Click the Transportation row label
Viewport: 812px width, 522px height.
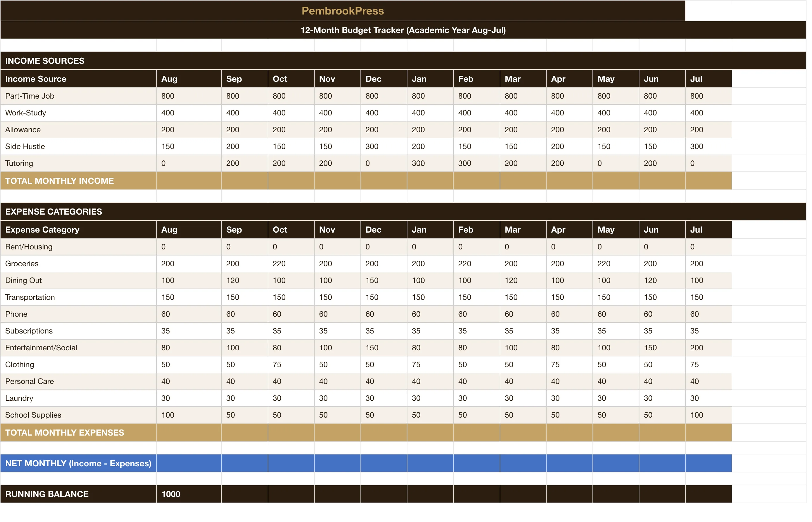coord(78,297)
